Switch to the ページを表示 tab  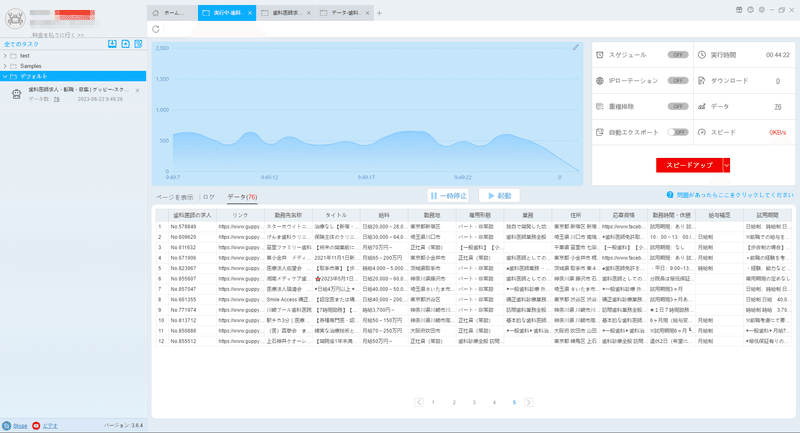click(x=174, y=197)
